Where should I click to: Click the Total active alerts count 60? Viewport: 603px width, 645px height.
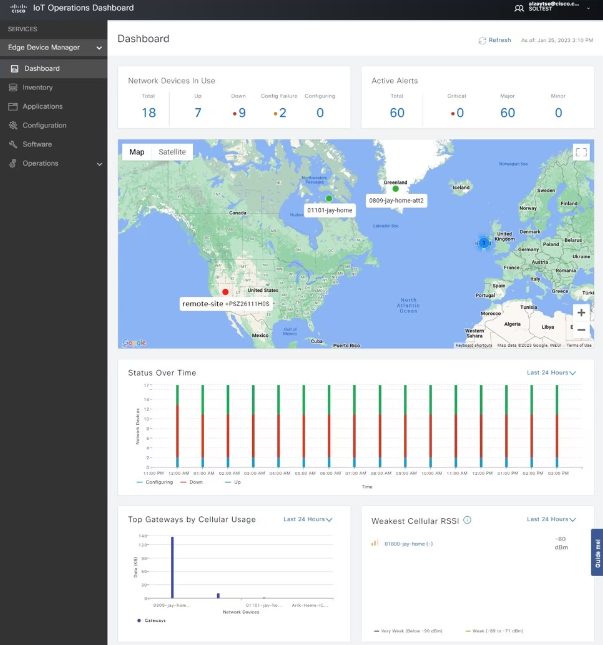pyautogui.click(x=397, y=113)
